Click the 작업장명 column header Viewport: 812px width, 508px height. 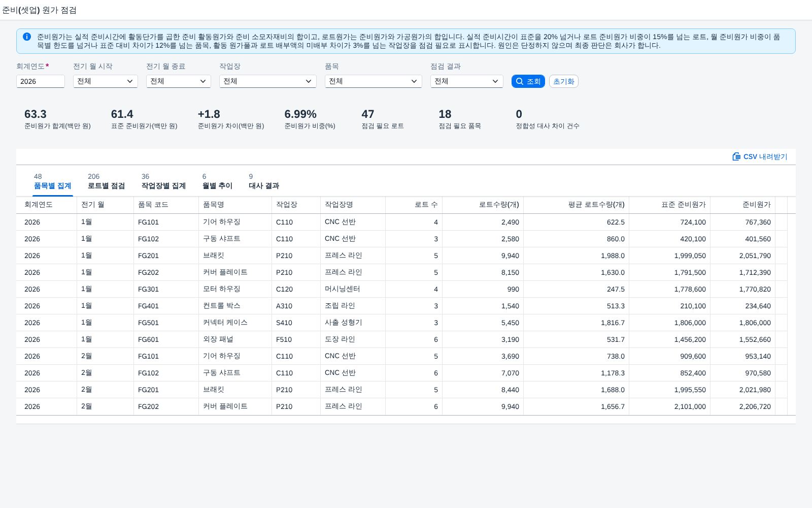353,205
